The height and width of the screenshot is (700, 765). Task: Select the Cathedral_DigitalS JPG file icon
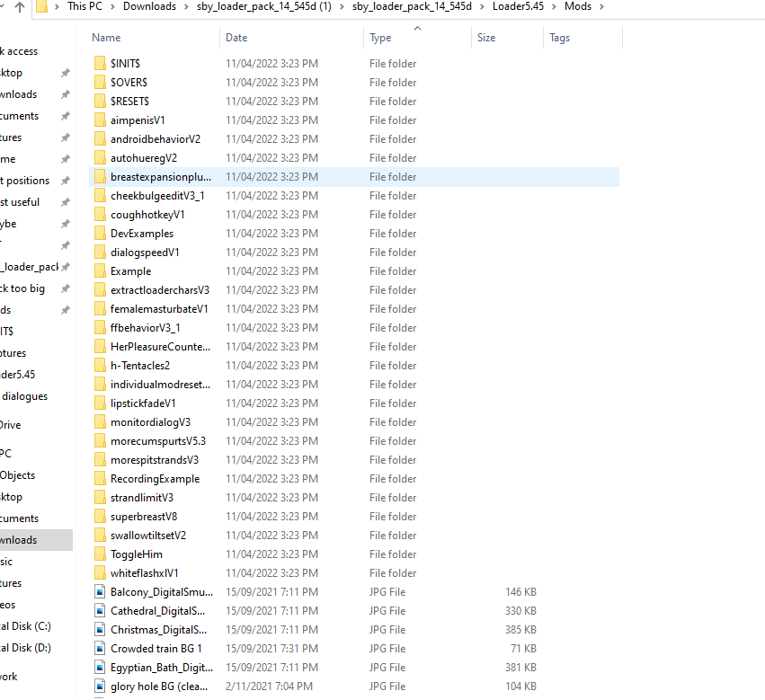99,611
